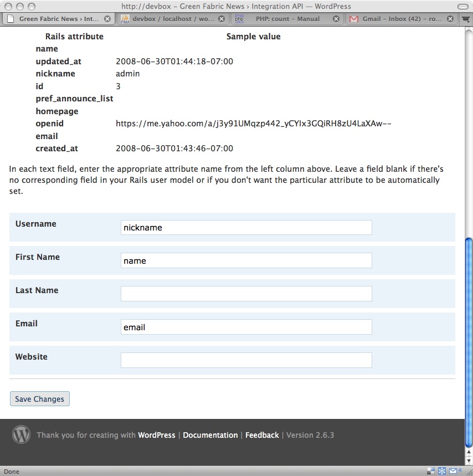Close the Gmail Inbox tab
Viewport: 473px width, 476px height.
[450, 19]
